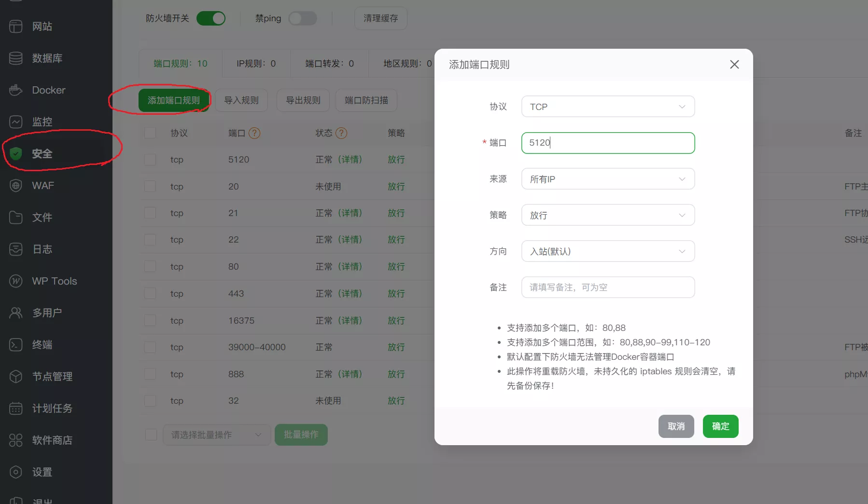The height and width of the screenshot is (504, 868).
Task: Confirm with the green 确定 button
Action: (720, 426)
